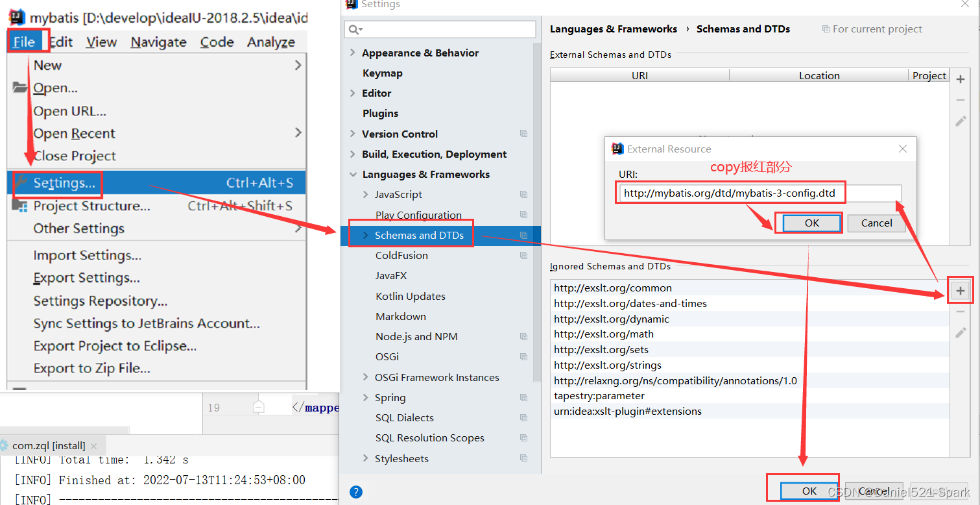
Task: Click the Settings OK button
Action: [x=809, y=491]
